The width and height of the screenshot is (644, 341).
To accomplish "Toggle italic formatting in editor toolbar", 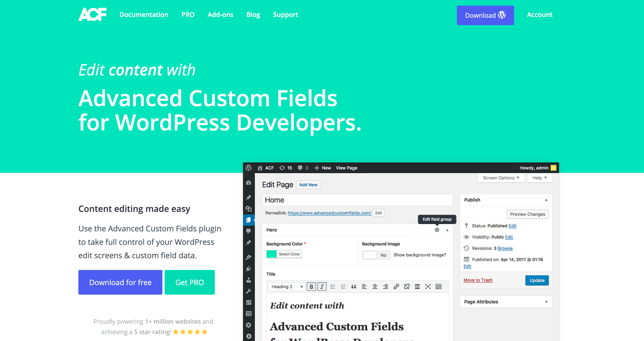I will tap(322, 287).
